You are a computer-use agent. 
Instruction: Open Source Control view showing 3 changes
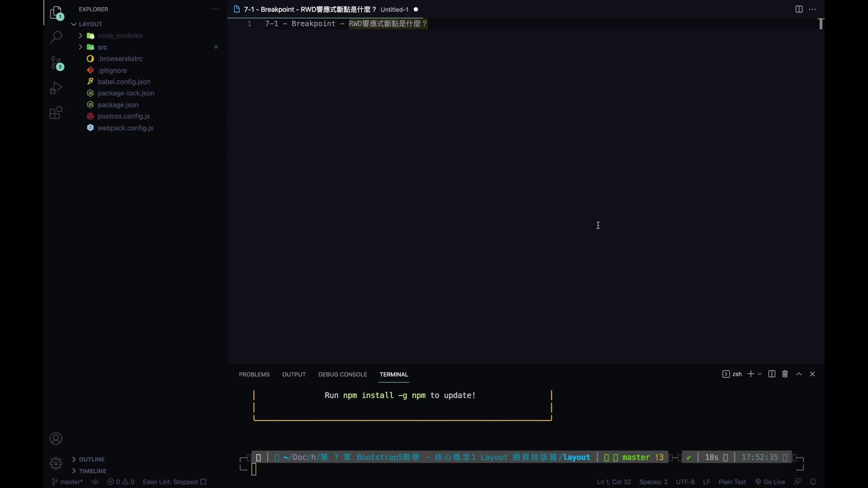coord(56,63)
